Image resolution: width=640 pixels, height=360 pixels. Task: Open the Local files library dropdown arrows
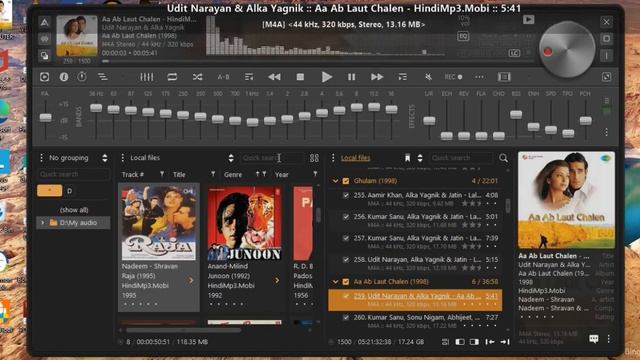(x=231, y=158)
